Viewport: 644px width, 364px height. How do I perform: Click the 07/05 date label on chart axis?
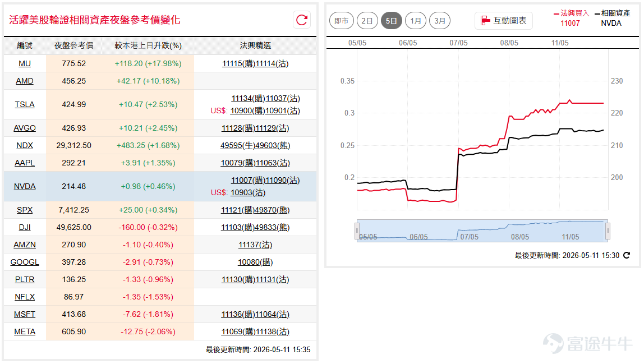(x=458, y=43)
